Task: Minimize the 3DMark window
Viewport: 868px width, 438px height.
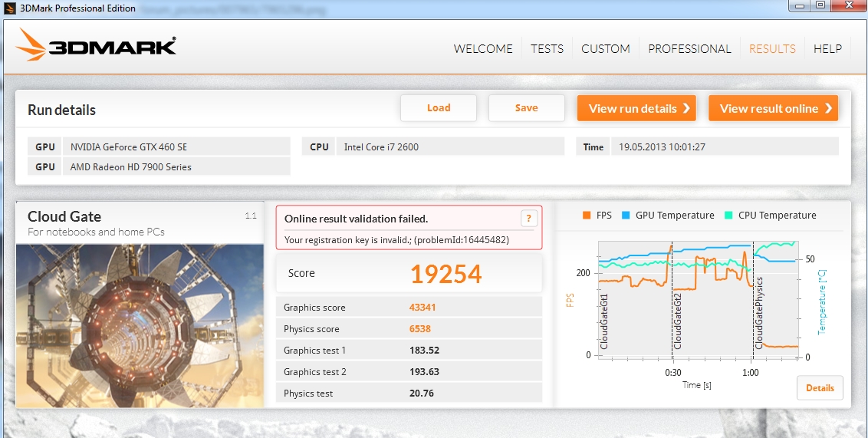Action: tap(799, 5)
